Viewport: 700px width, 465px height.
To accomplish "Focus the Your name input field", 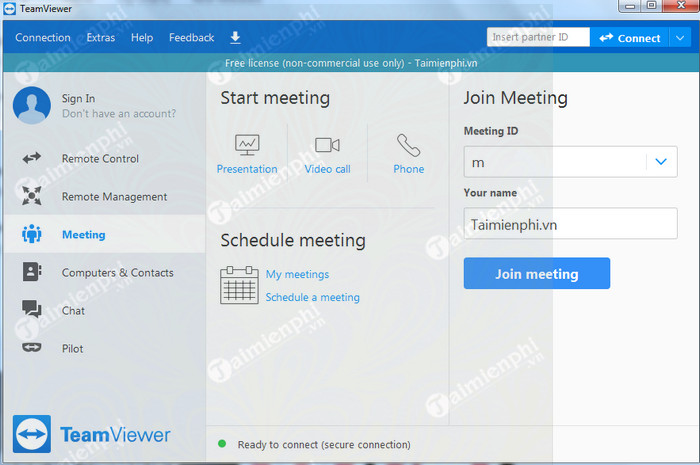I will [570, 223].
